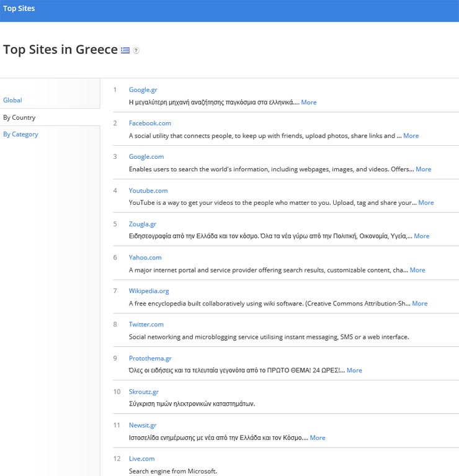Screen dimensions: 459x476
Task: Switch to By Category tab
Action: 20,134
